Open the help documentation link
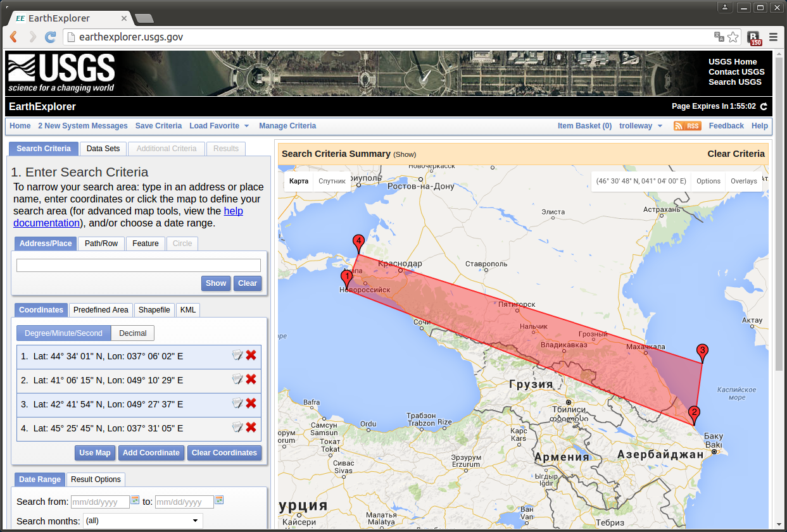 point(128,217)
